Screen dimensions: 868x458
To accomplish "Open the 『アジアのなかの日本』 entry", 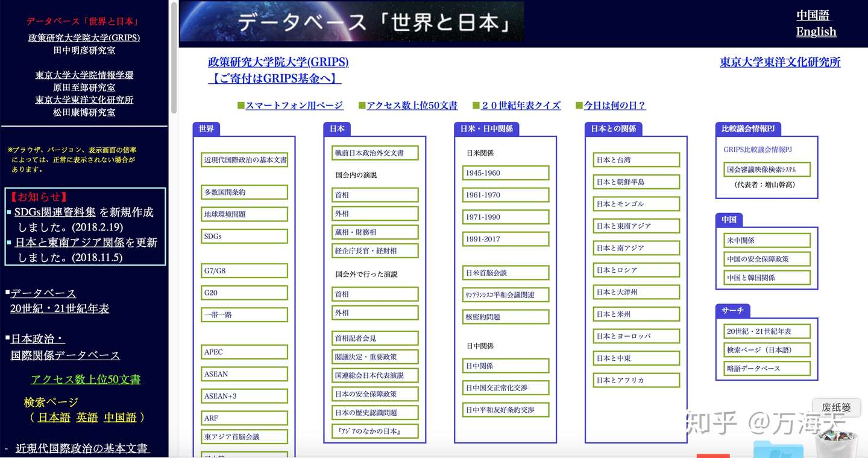I will click(x=375, y=431).
